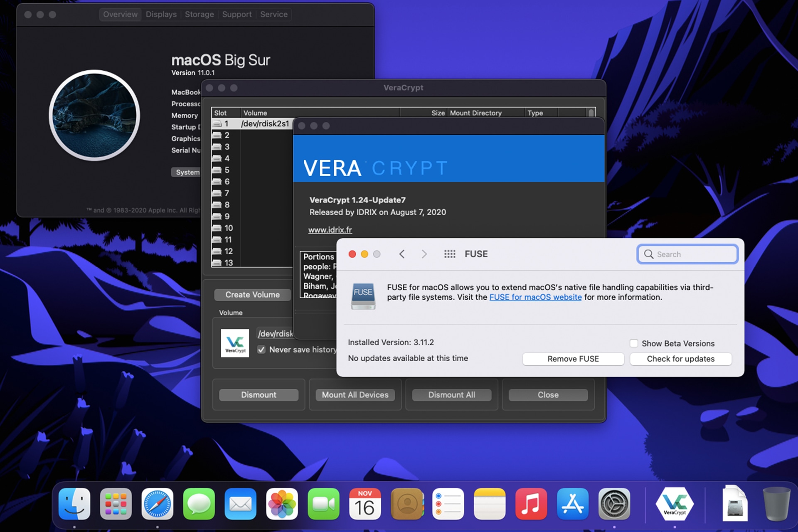798x532 pixels.
Task: Click Remove FUSE button
Action: coord(573,359)
